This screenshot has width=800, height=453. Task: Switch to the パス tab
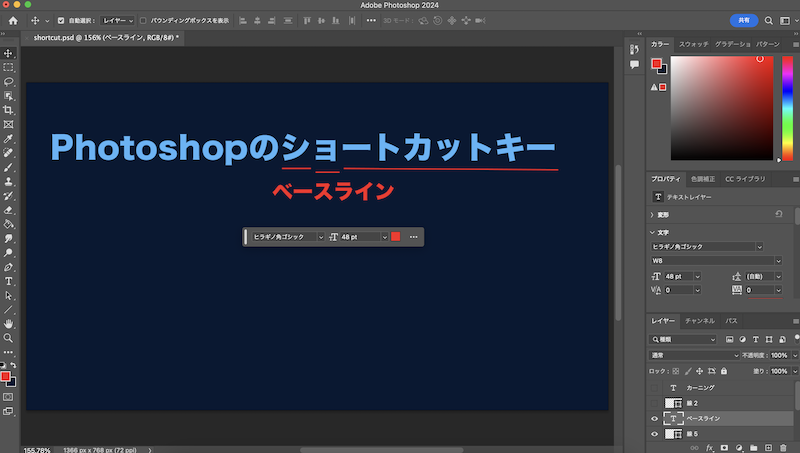coord(731,321)
